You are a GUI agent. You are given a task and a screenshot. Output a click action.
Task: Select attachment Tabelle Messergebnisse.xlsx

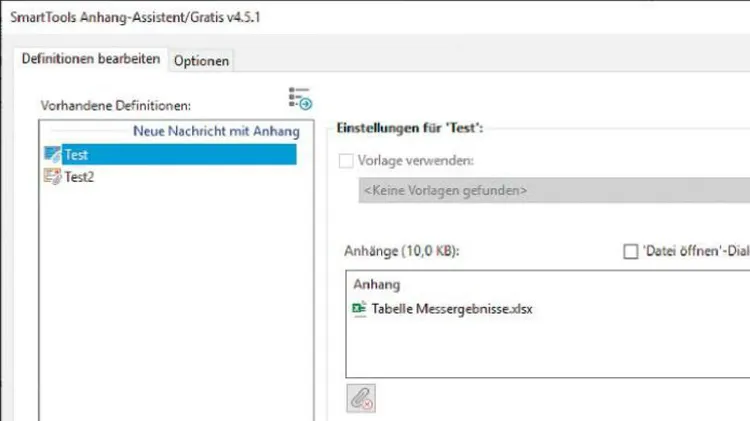452,309
